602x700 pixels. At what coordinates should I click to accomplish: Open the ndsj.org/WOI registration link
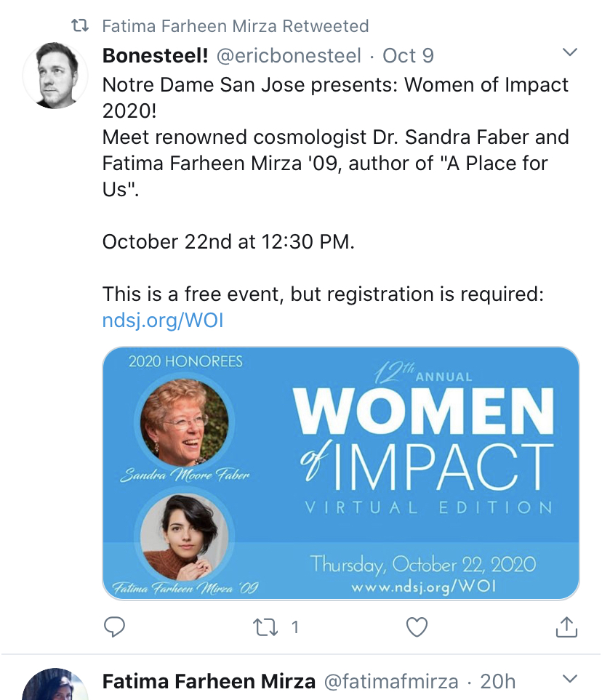pos(163,320)
